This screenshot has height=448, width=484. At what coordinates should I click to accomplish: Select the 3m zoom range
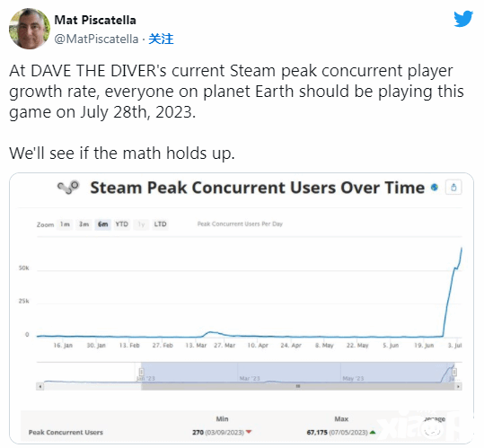(84, 224)
